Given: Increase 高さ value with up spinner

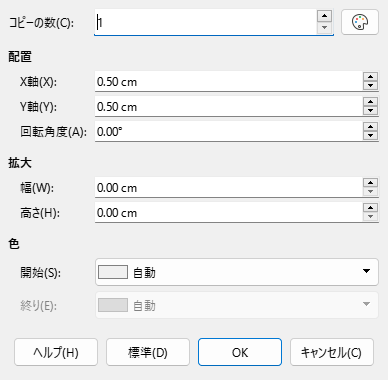Looking at the screenshot, I should pos(370,208).
